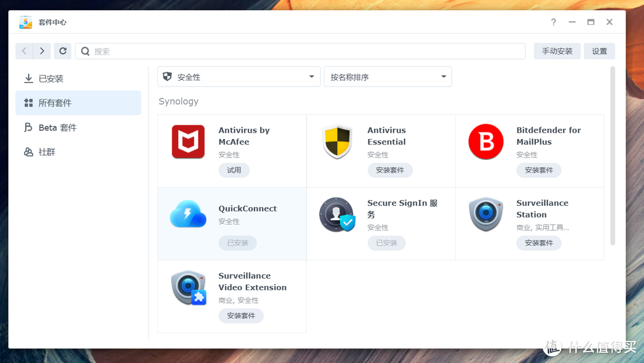
Task: Click the Bitdefender for MailPlus title
Action: (549, 136)
